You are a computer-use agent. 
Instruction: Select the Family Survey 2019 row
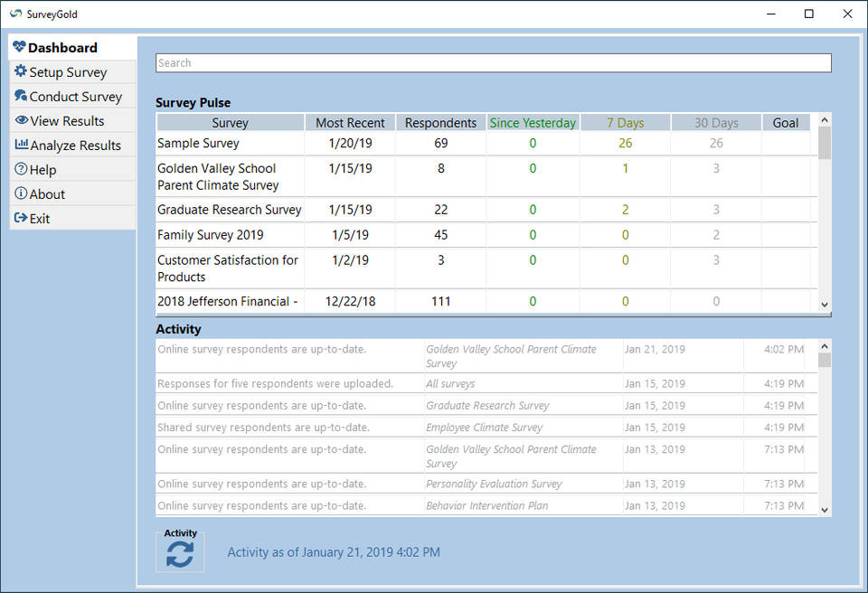[x=211, y=235]
